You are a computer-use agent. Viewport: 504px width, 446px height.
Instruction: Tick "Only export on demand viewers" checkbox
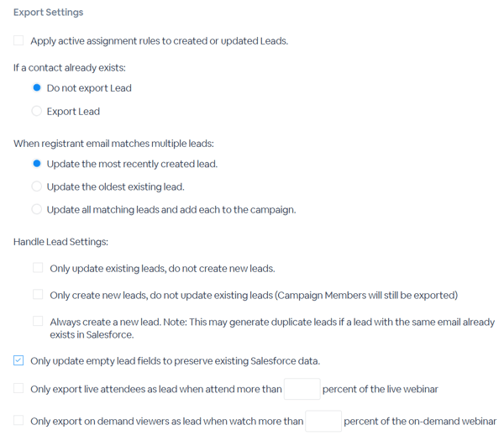tap(18, 420)
